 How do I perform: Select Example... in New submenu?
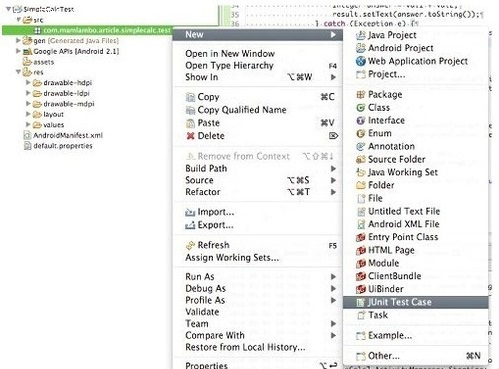(x=390, y=336)
